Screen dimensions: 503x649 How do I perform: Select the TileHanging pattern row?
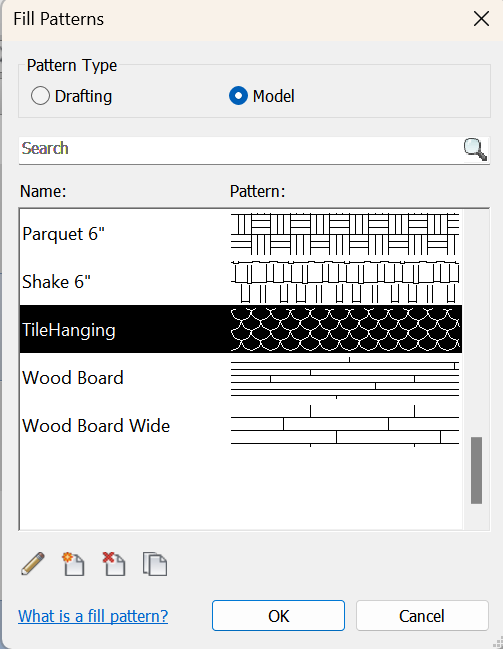click(241, 329)
